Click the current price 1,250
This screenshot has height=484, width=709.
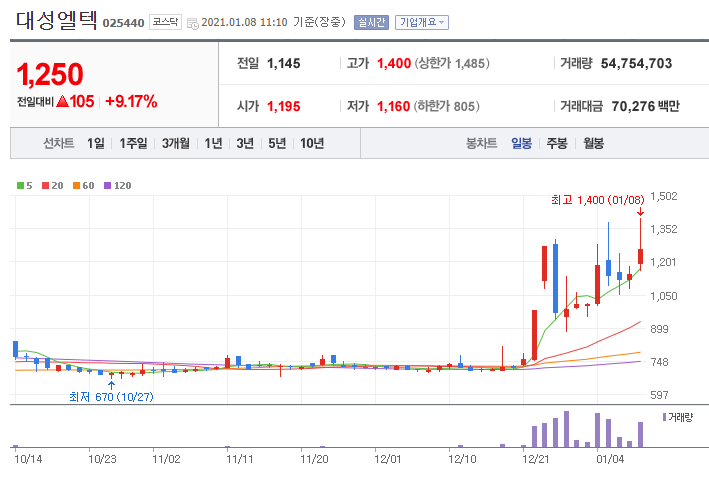point(50,74)
